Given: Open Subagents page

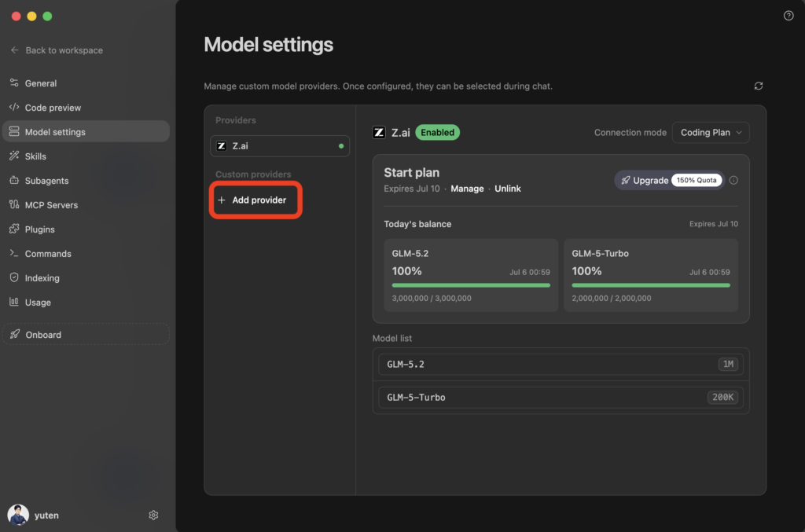Looking at the screenshot, I should (x=86, y=181).
